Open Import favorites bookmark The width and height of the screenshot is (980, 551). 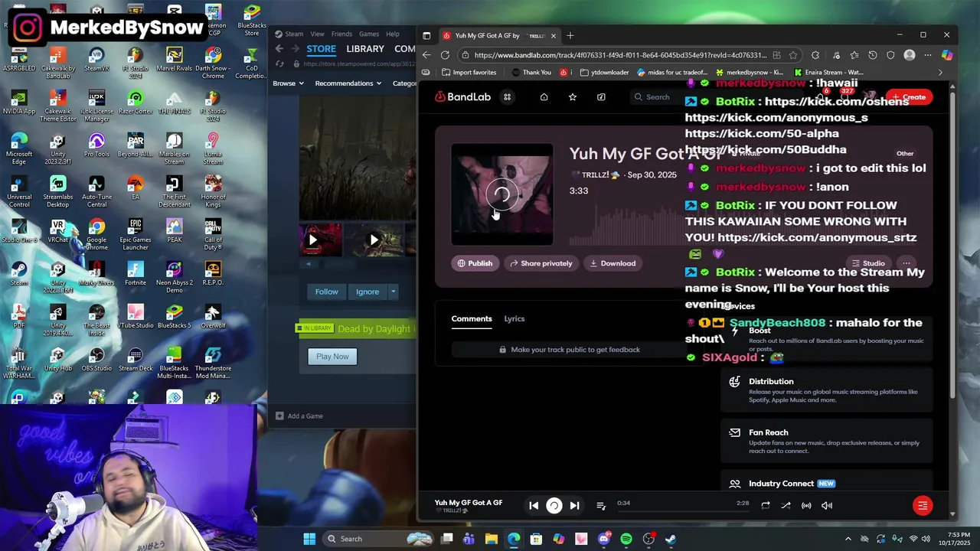469,73
